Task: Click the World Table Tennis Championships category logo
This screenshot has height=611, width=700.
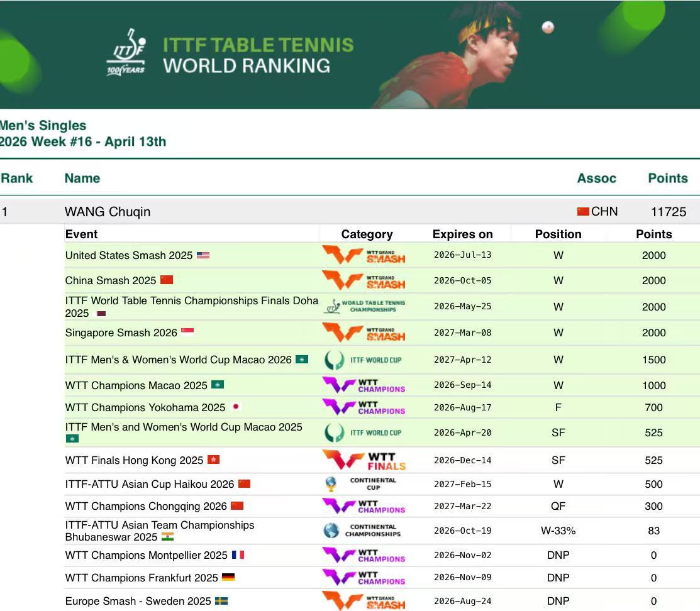Action: [364, 306]
